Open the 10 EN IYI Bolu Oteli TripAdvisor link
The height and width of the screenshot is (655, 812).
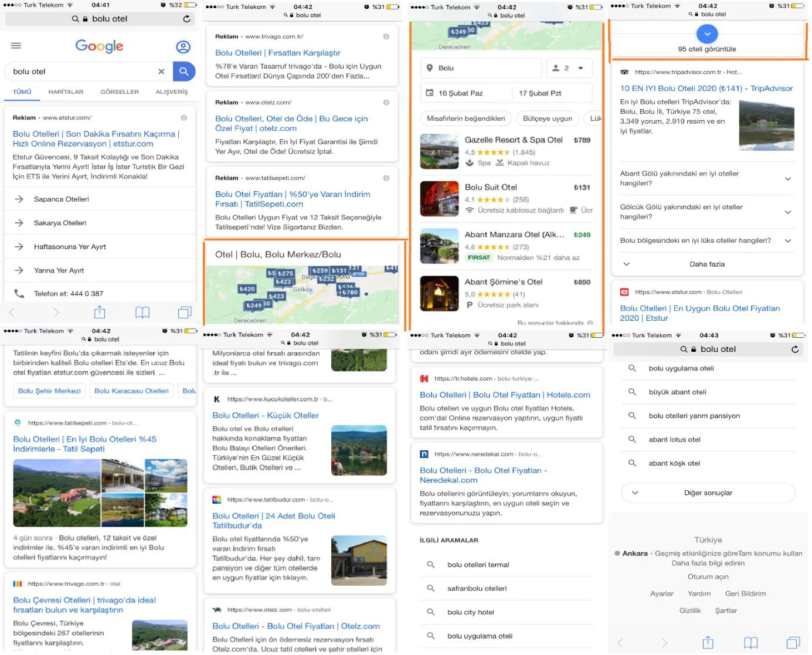coord(706,89)
